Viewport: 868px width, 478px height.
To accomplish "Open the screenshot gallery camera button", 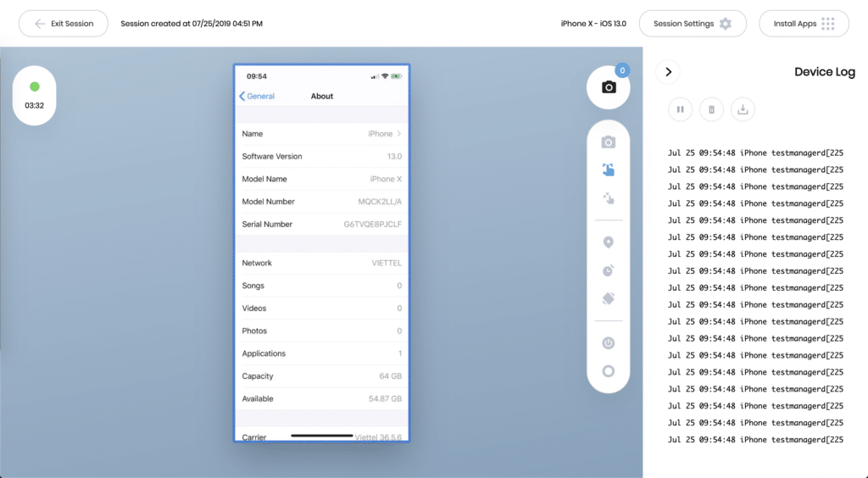I will [609, 87].
